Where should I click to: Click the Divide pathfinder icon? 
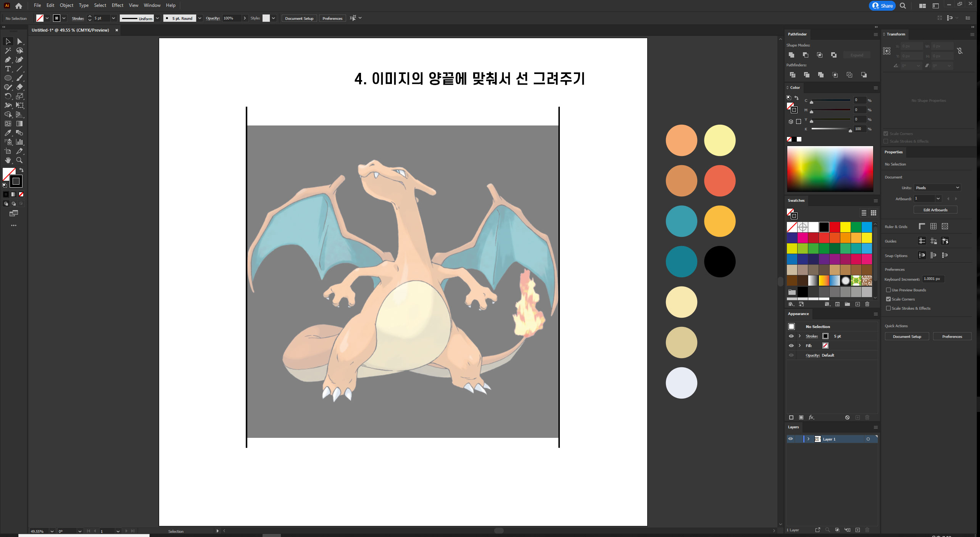(793, 75)
